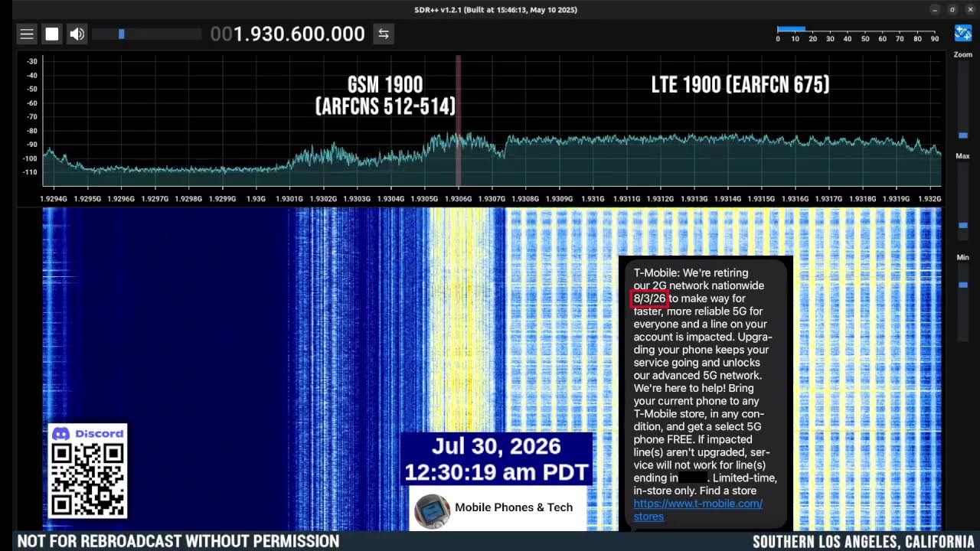Click the leading 1 GHz digit in the frequency display
980x551 pixels.
pyautogui.click(x=237, y=34)
